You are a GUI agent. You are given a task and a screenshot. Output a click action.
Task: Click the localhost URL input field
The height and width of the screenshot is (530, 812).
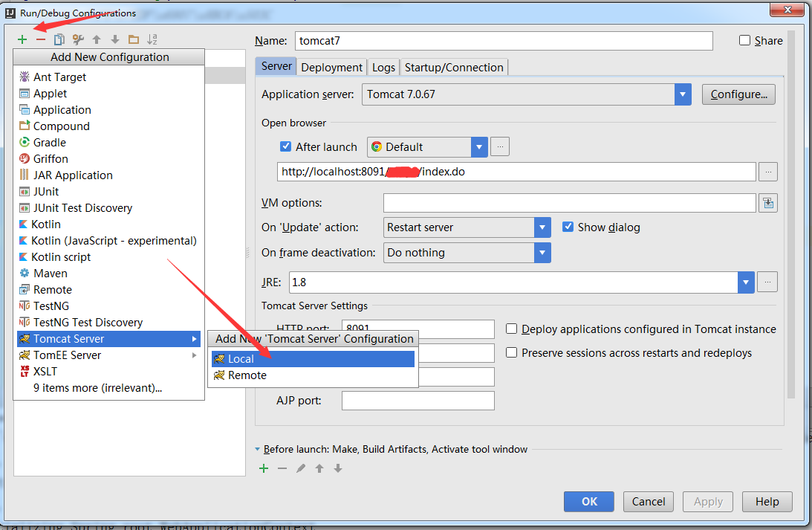[516, 172]
